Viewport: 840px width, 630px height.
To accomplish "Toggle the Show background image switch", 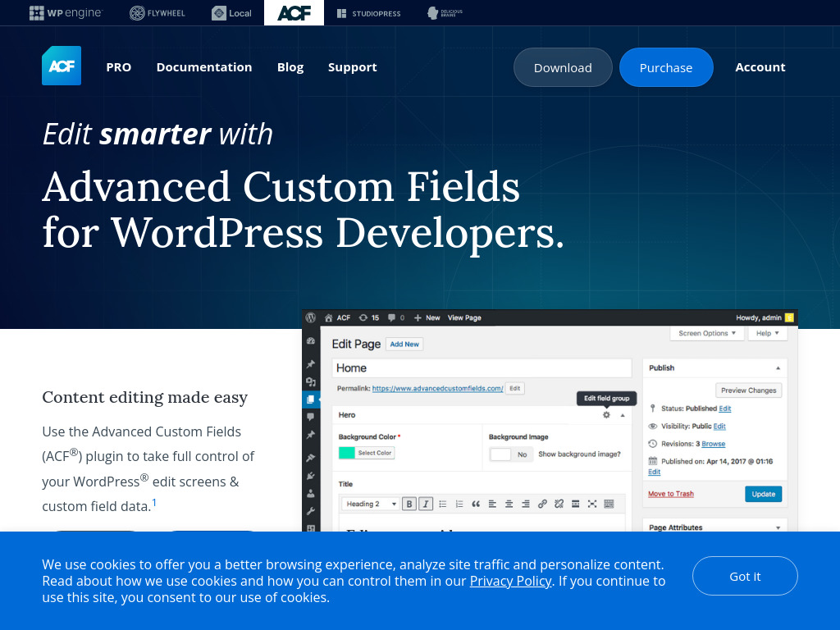I will pyautogui.click(x=510, y=454).
